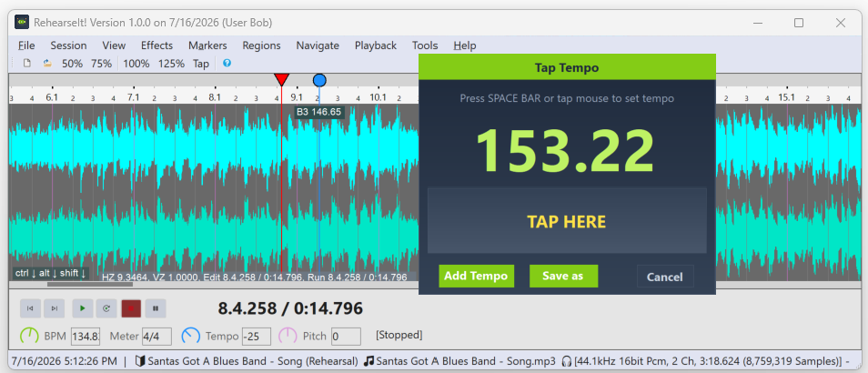Click the status bar date and time
Screen dimensions: 868x373
point(65,361)
